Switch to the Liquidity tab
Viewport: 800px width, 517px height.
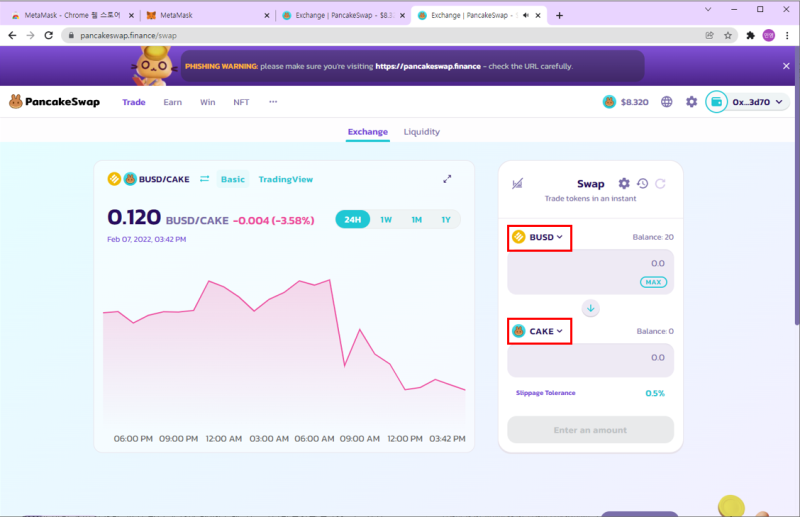pos(421,132)
